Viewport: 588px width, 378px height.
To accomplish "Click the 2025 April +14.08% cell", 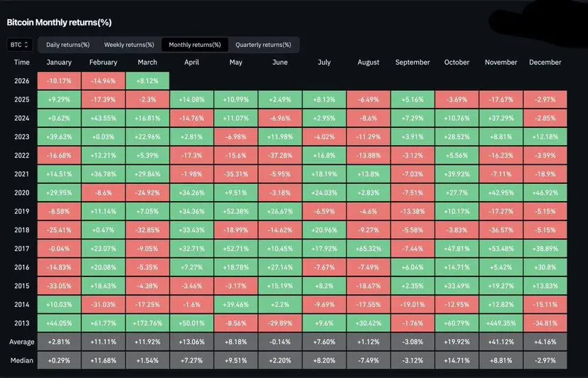I will [192, 99].
